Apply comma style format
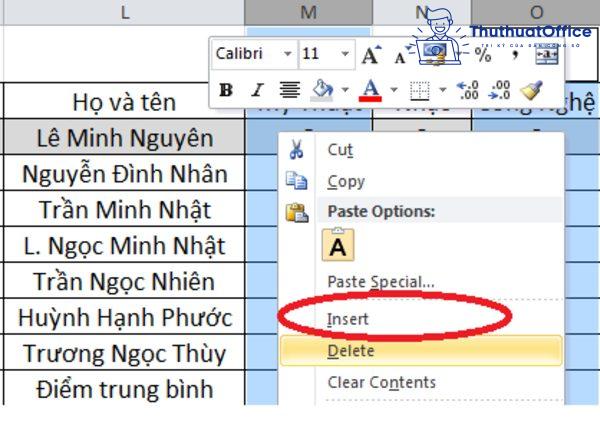This screenshot has width=600, height=441. point(515,55)
